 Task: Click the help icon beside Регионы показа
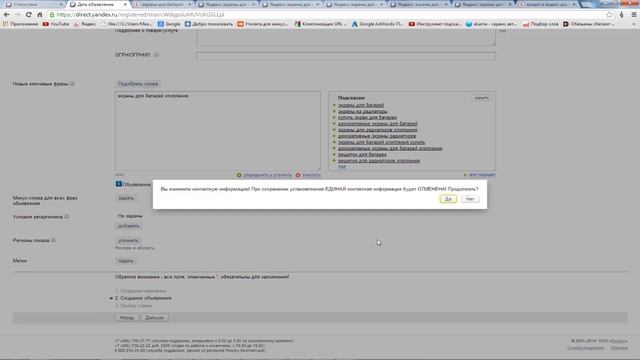pos(53,240)
